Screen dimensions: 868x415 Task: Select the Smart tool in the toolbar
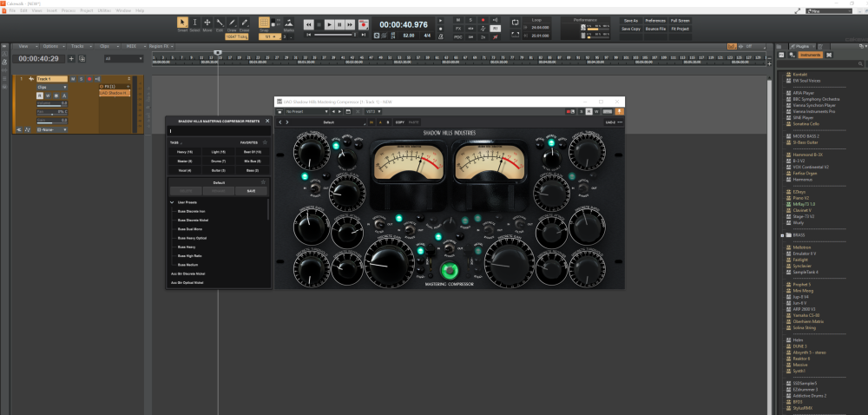[182, 23]
